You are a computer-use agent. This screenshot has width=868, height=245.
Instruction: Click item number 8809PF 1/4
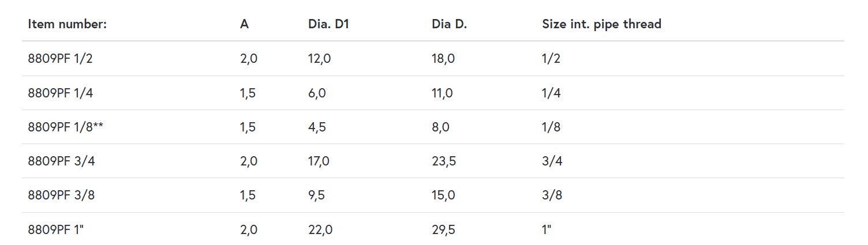point(60,93)
